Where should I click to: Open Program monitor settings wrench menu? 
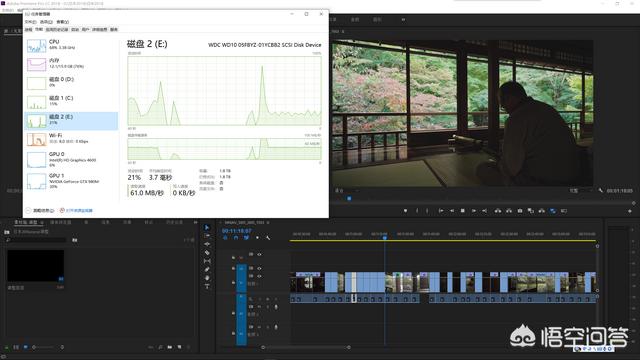(601, 191)
